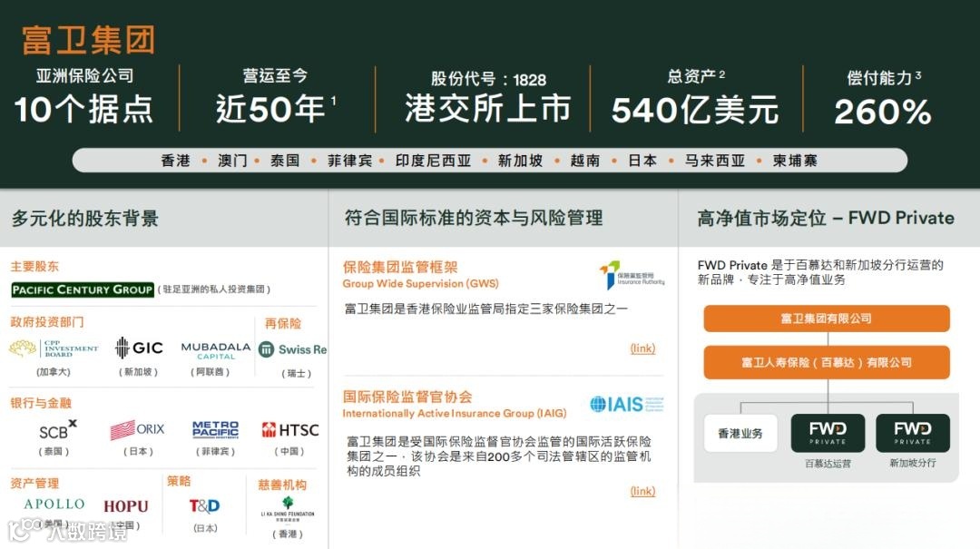Click the 富卫集团有限公司 orange box
Viewport: 980px width, 549px height.
pyautogui.click(x=827, y=319)
